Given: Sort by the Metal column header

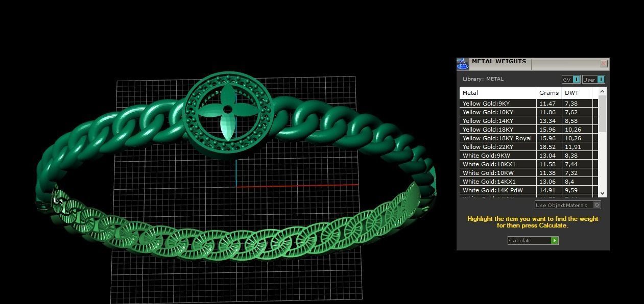Looking at the screenshot, I should click(498, 93).
